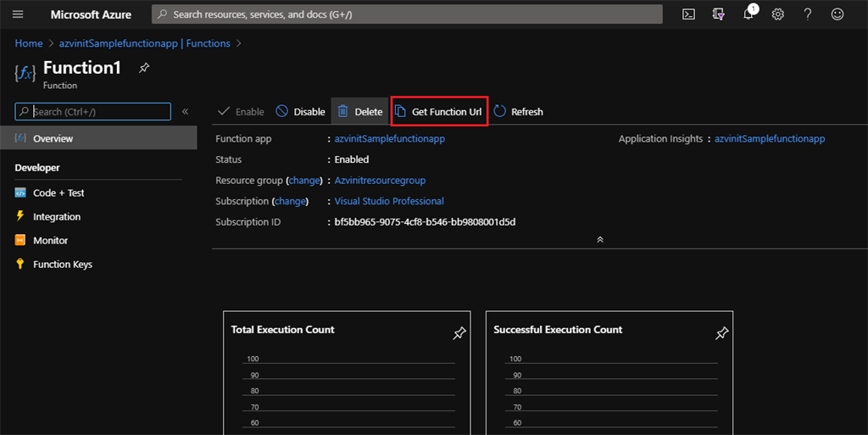Open Azvinitresourcegroup link
The height and width of the screenshot is (435, 868).
[x=380, y=181]
